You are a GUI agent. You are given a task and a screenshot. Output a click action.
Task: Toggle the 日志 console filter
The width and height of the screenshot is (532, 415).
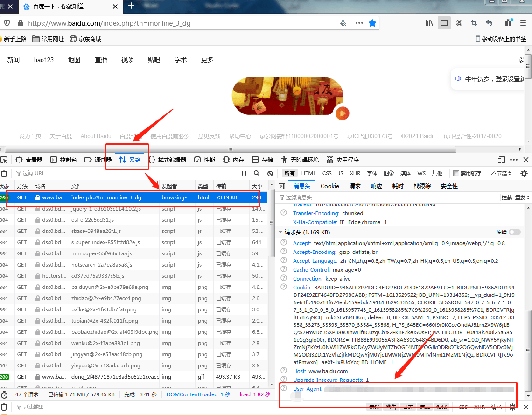coord(408,407)
